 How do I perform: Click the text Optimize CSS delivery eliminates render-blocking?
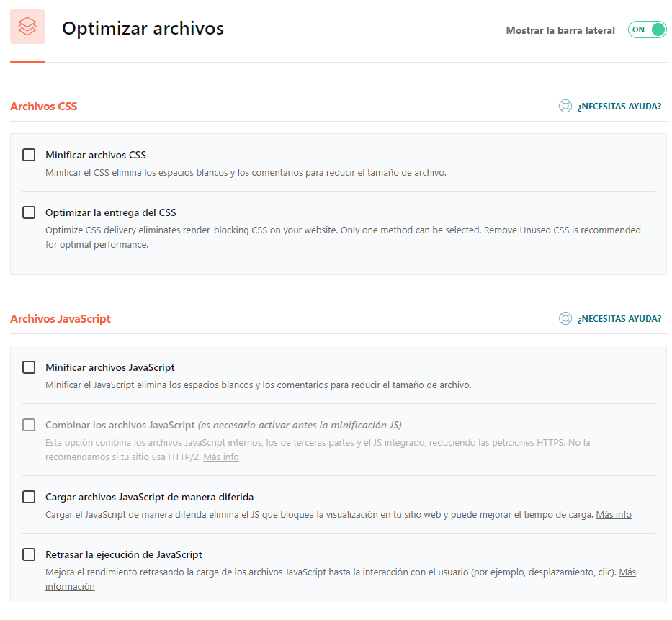coord(343,237)
